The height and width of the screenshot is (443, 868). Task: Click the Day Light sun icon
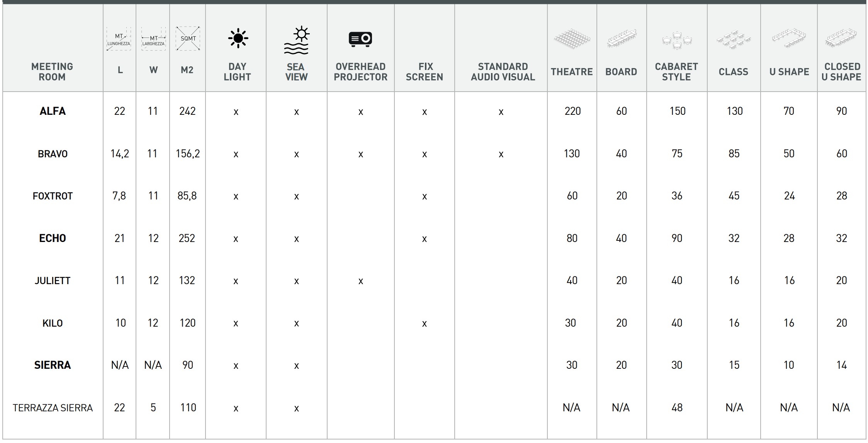(238, 38)
